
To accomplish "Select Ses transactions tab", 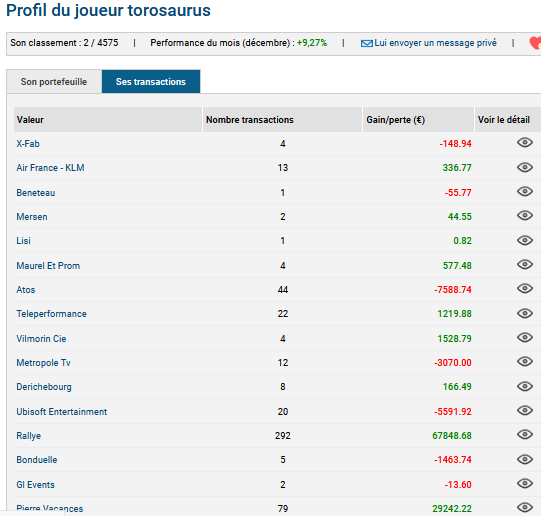I will coord(151,82).
